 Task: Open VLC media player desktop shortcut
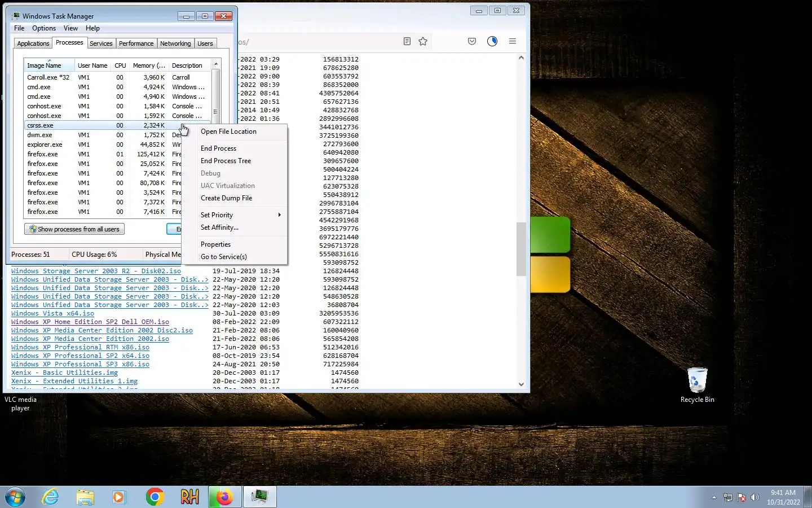tap(20, 404)
